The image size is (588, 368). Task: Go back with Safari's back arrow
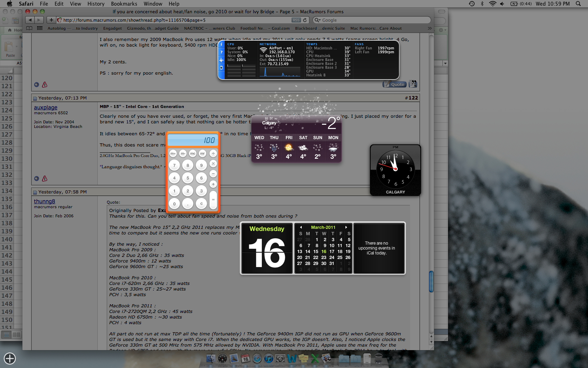(x=30, y=20)
